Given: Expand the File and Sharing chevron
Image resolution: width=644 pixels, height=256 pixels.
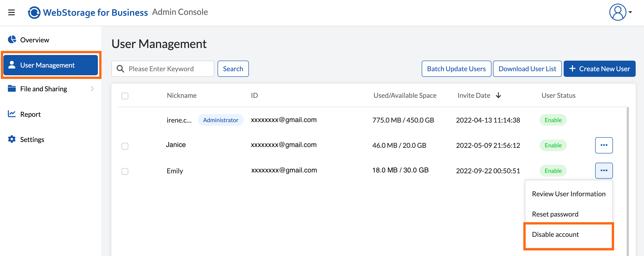Looking at the screenshot, I should click(x=92, y=88).
